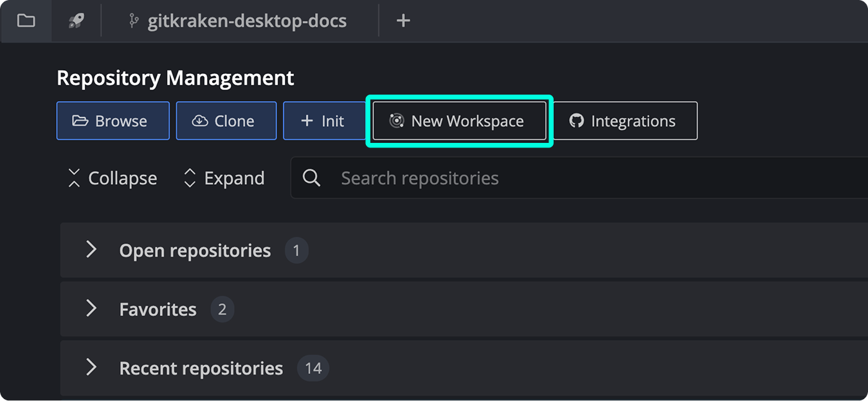Screen dimensions: 868x401
Task: Click the GitHub logo on Integrations button
Action: [x=577, y=120]
